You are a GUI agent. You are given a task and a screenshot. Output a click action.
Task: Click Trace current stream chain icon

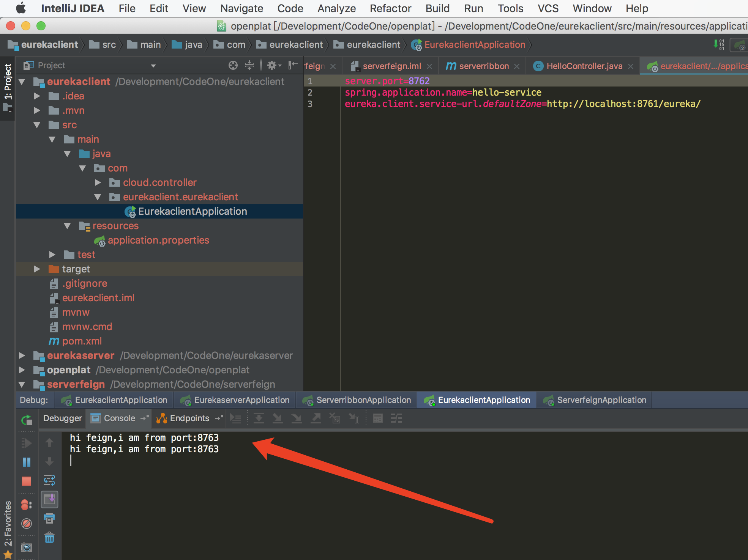tap(396, 418)
